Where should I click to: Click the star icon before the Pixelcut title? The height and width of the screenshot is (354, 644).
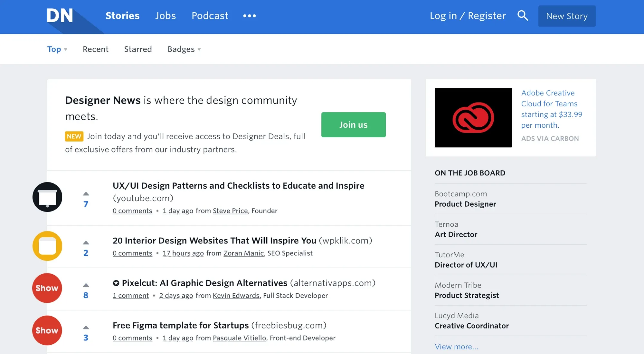(116, 283)
